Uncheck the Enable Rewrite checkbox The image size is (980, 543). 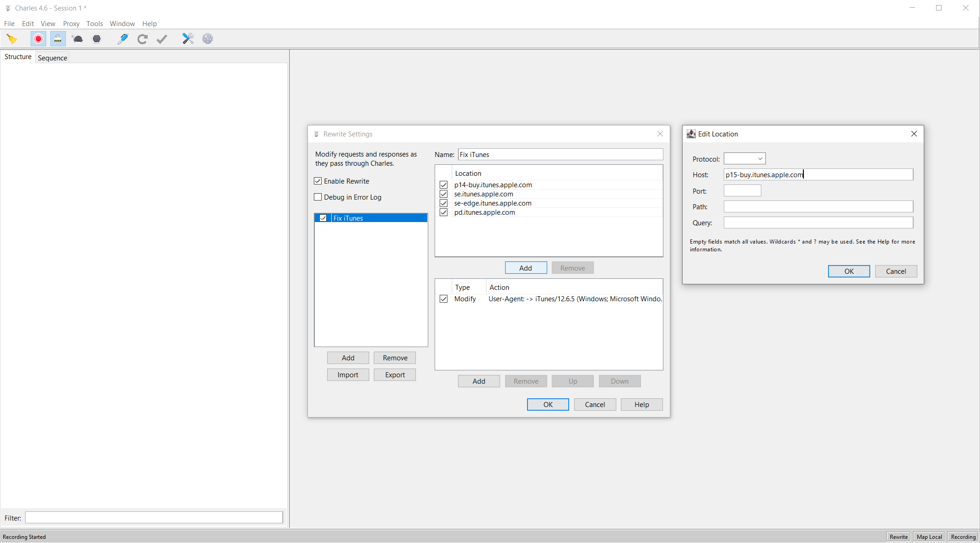(318, 181)
